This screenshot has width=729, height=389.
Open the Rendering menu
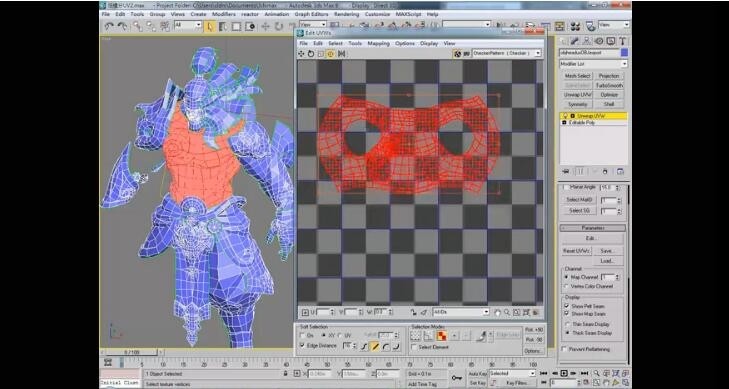coord(346,14)
